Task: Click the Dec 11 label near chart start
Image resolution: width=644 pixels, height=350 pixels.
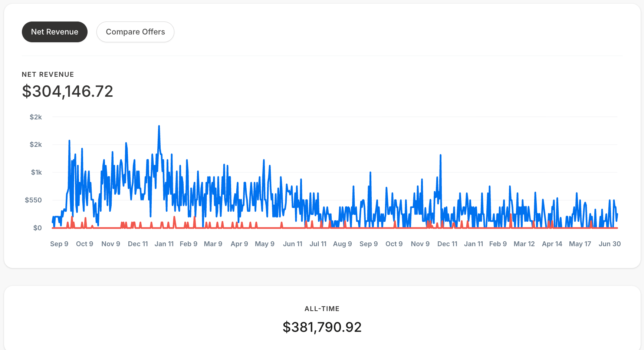Action: [138, 244]
